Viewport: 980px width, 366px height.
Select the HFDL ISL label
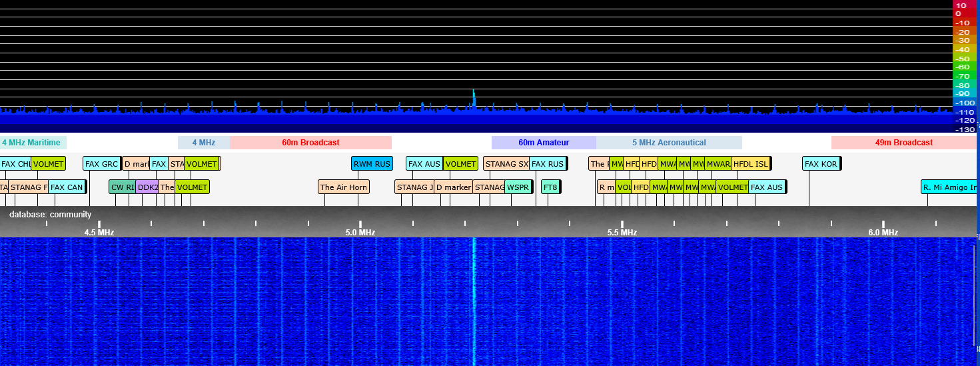(x=750, y=164)
